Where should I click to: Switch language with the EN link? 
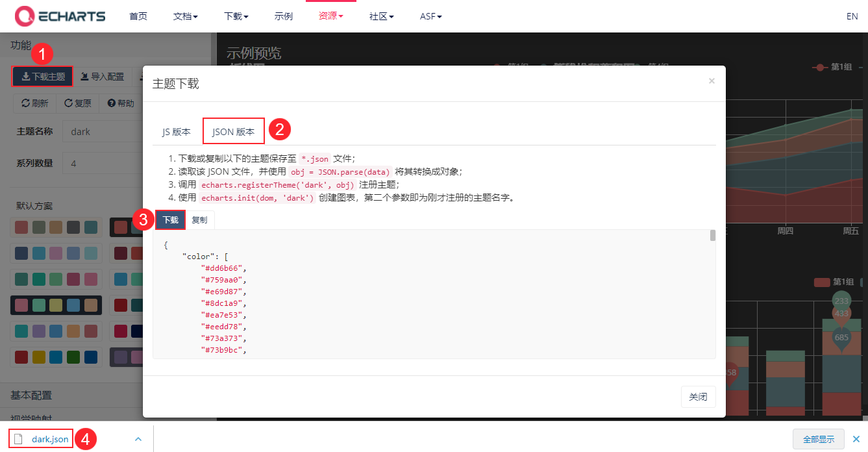click(x=852, y=16)
